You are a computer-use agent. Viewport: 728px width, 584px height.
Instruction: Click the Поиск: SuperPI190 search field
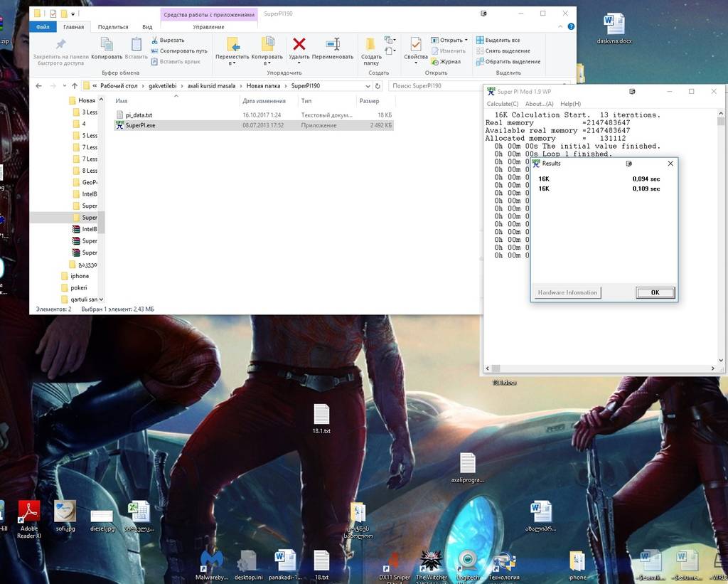click(478, 86)
